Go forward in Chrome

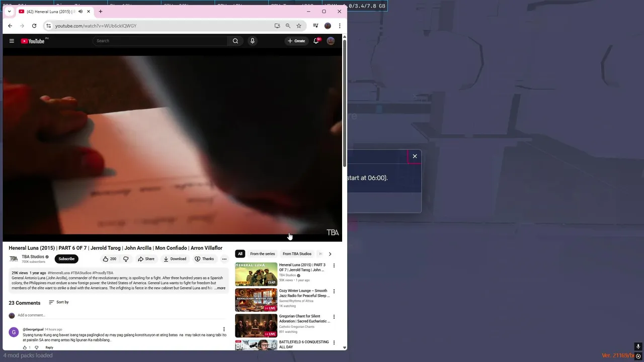[x=22, y=26]
